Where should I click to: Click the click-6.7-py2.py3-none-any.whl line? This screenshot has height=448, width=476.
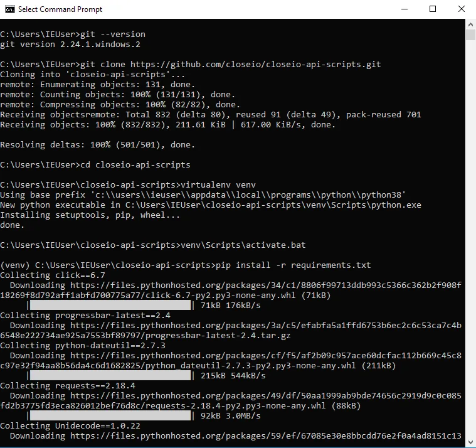(166, 295)
